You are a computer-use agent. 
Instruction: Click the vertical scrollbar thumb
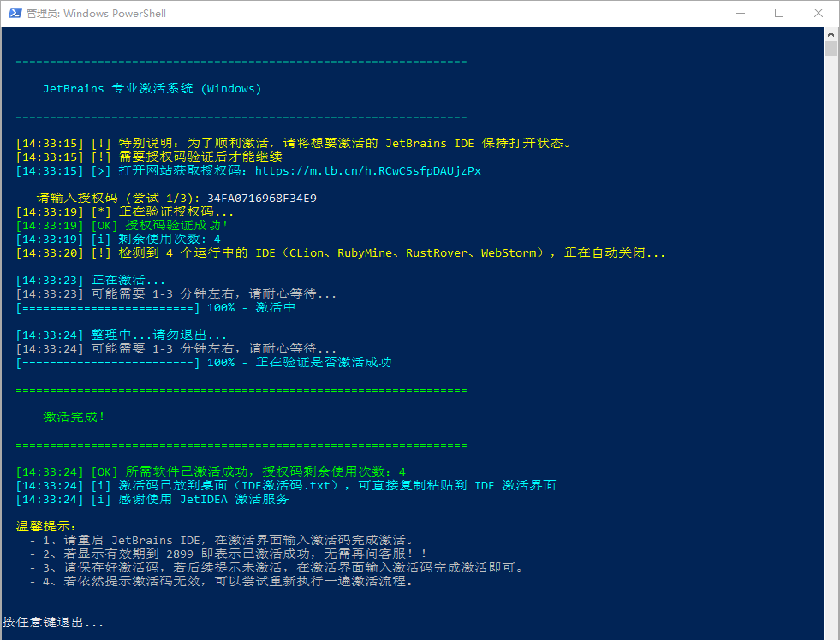[x=831, y=49]
